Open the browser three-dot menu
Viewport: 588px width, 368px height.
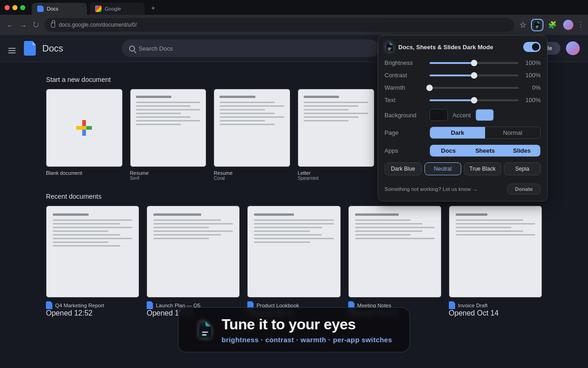(x=581, y=25)
